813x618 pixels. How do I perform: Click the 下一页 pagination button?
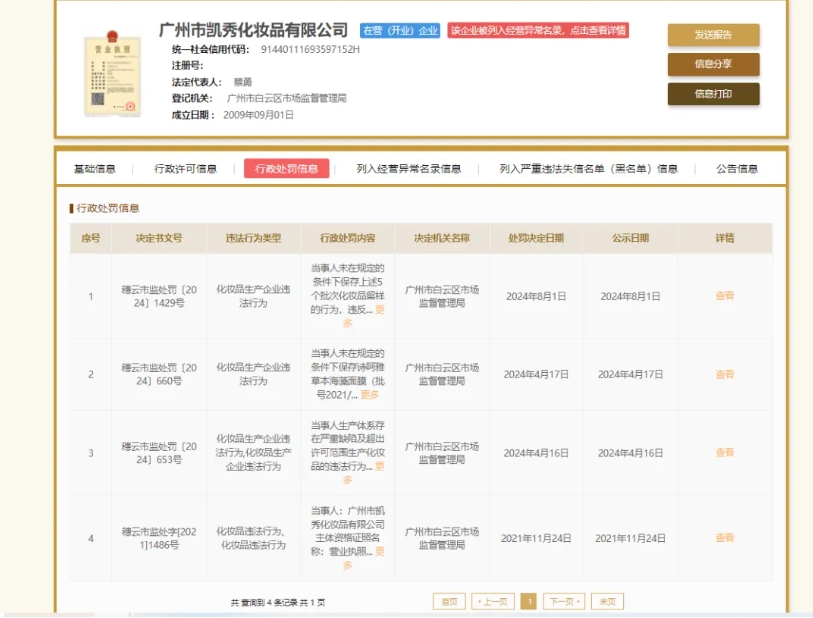coord(564,601)
